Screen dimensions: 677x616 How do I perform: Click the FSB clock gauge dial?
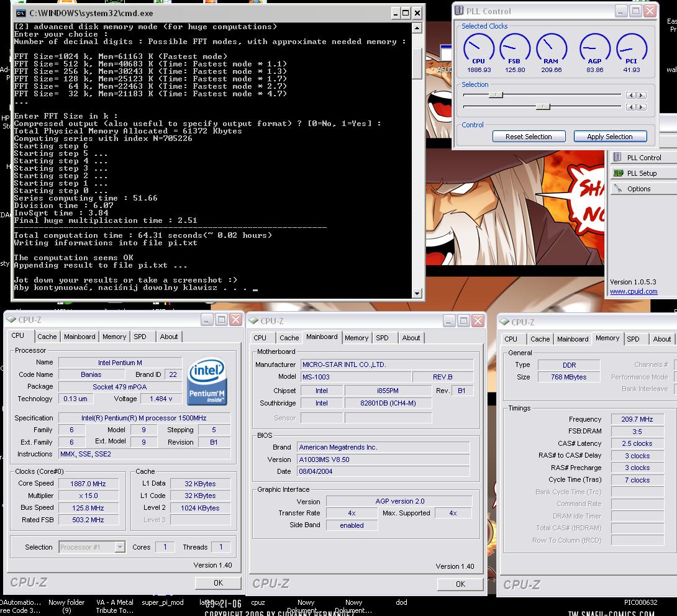pyautogui.click(x=515, y=48)
